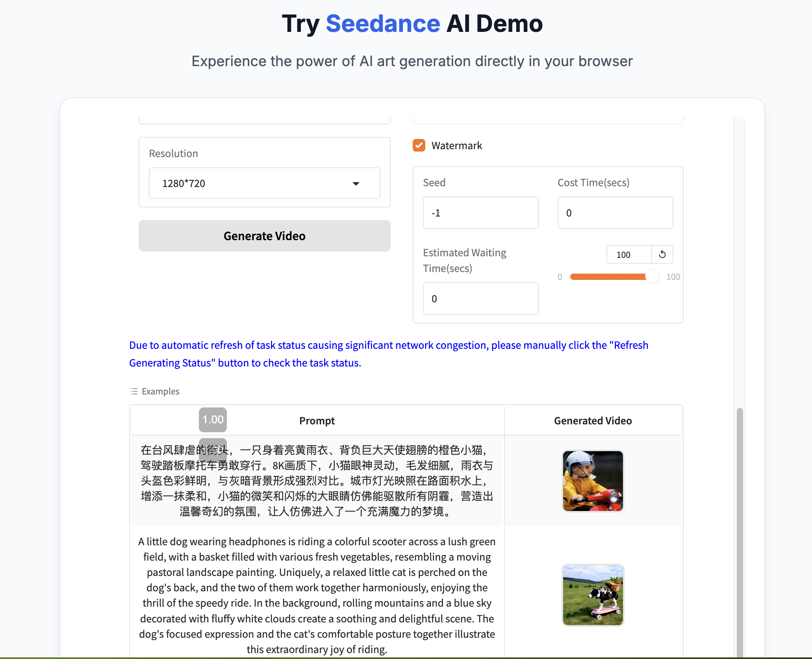Viewport: 812px width, 659px height.
Task: Select the dog on skateboard video thumbnail
Action: 593,595
